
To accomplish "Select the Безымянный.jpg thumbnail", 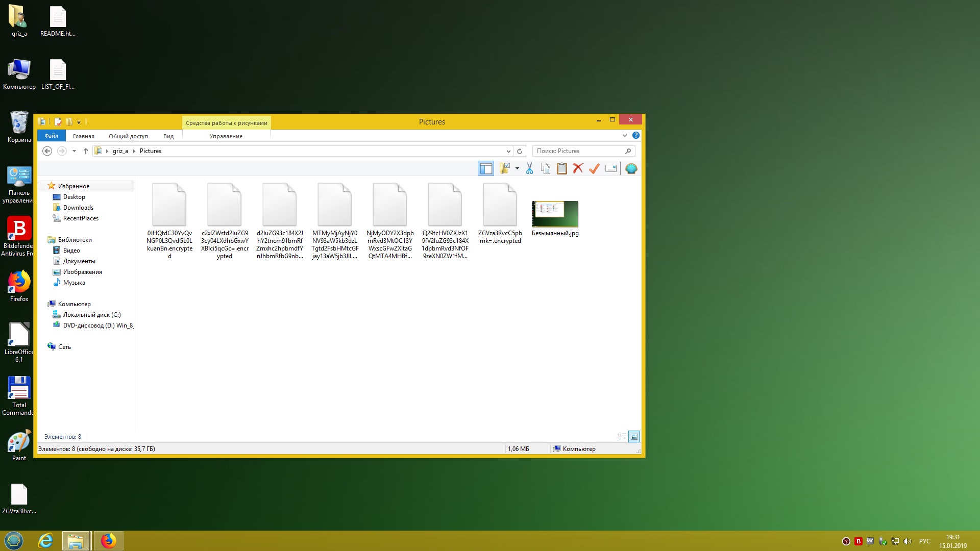I will pyautogui.click(x=555, y=214).
